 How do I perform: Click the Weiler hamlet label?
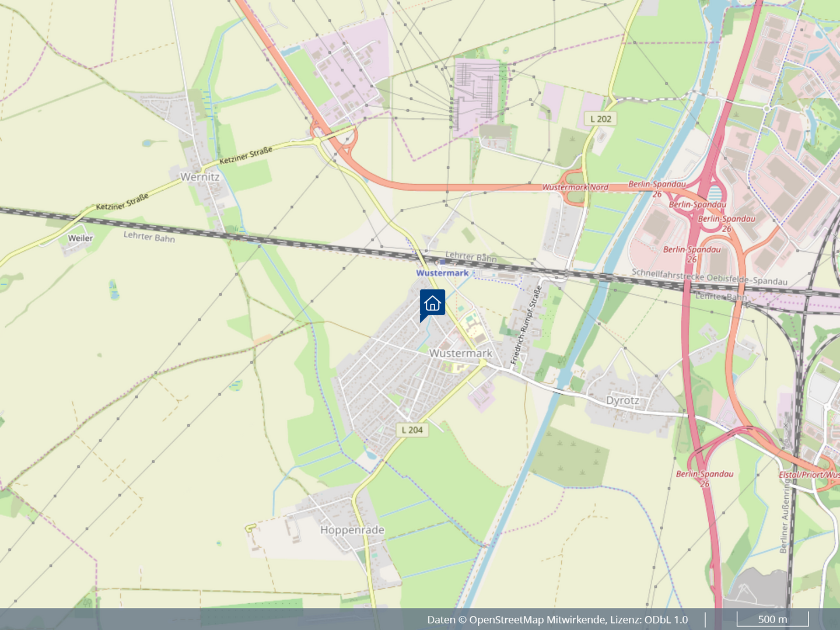[x=80, y=238]
